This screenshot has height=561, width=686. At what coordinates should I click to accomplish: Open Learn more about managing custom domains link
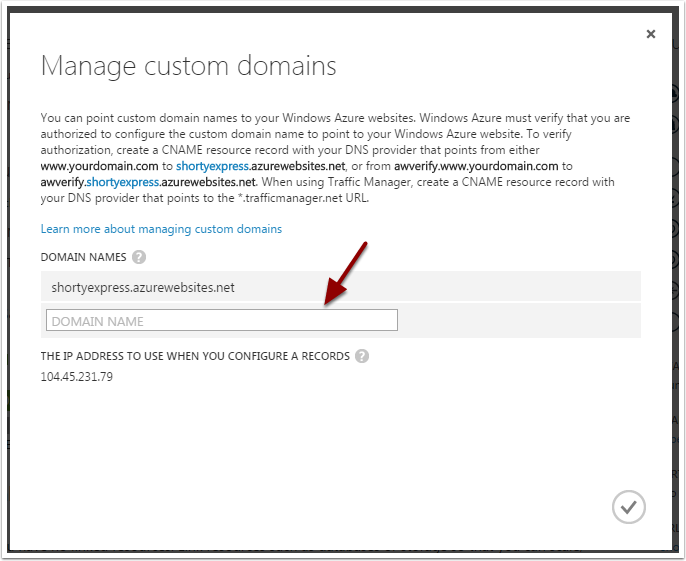tap(161, 229)
